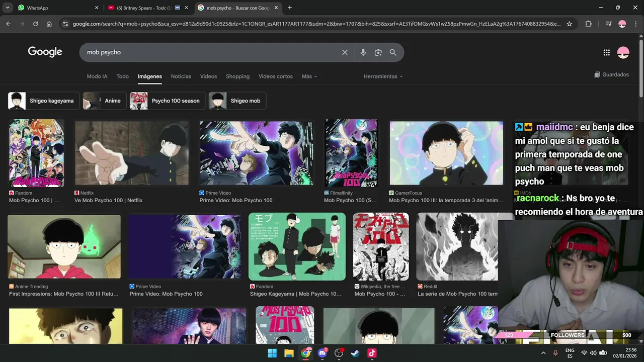Screen dimensions: 644x362
Task: Open File Explorer from the taskbar
Action: [x=289, y=353]
